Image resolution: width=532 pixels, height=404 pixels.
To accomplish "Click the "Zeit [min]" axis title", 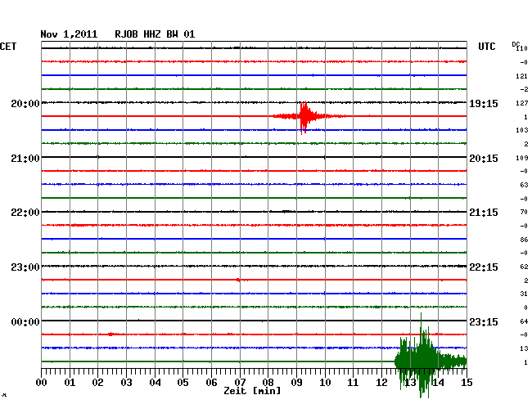I will tap(252, 391).
